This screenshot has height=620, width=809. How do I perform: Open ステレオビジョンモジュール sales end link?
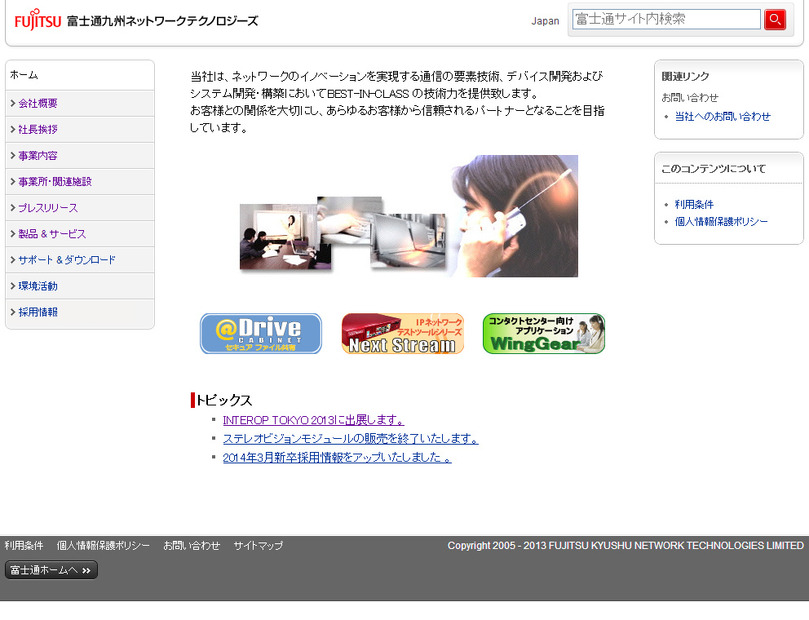(x=350, y=439)
